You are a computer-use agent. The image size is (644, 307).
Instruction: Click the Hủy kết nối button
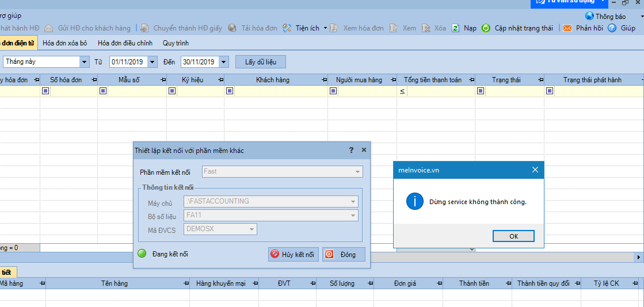click(x=293, y=255)
